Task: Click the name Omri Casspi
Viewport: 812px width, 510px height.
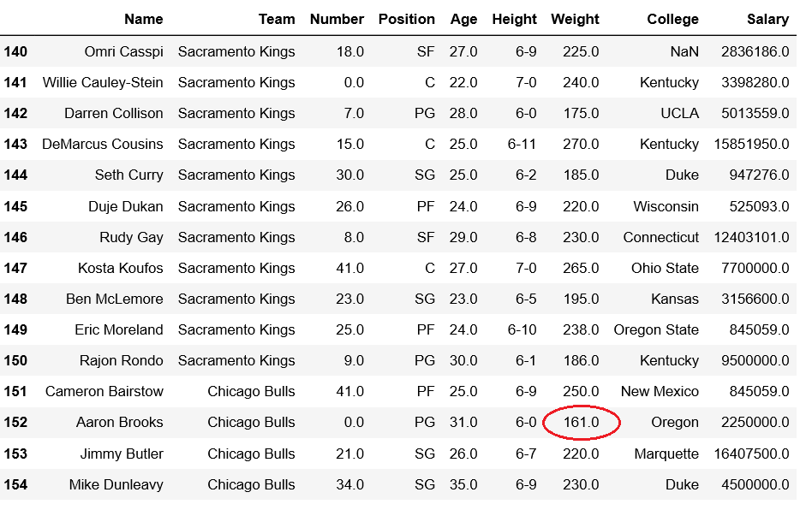Action: tap(123, 51)
